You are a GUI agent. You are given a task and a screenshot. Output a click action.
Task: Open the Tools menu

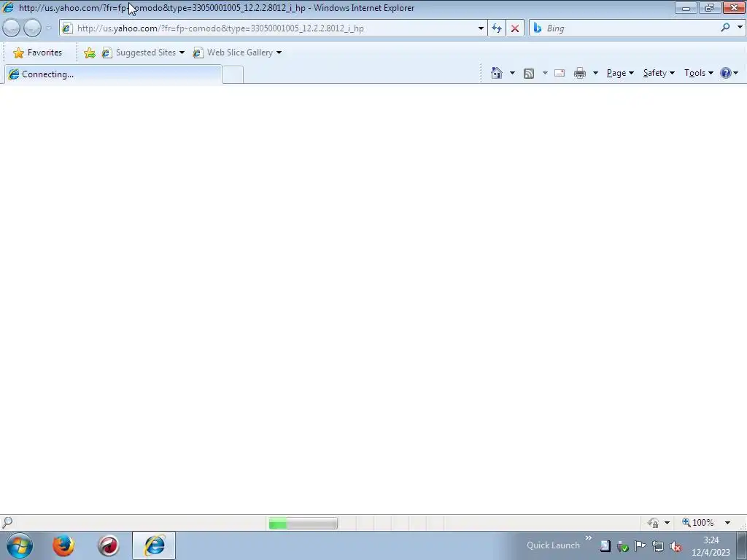[698, 73]
